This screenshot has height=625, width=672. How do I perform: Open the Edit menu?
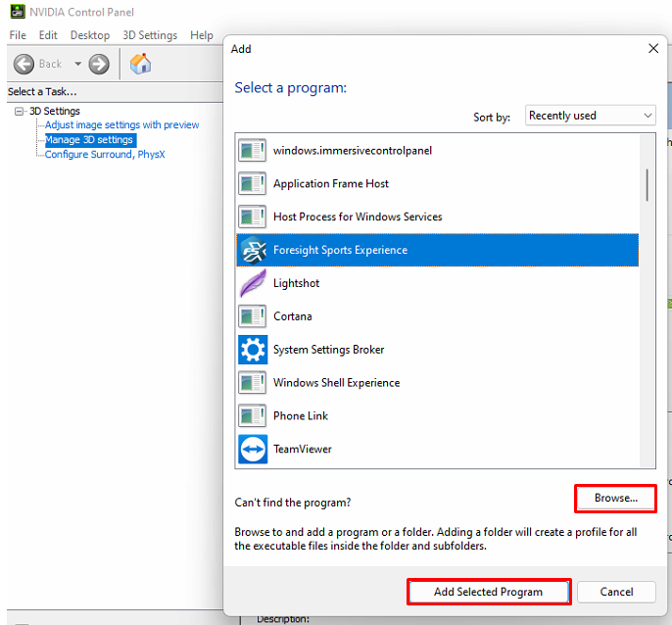click(48, 35)
